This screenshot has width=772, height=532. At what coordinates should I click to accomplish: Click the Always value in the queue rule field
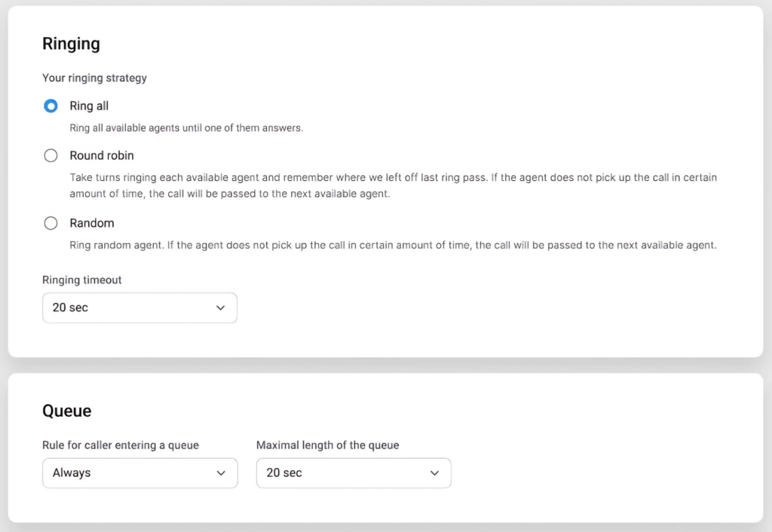click(x=72, y=472)
